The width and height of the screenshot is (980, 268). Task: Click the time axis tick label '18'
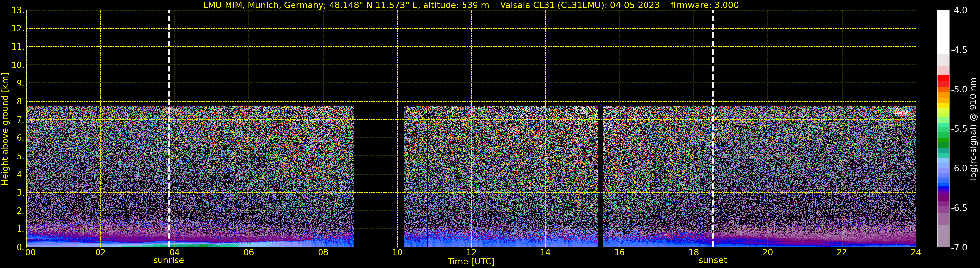[694, 252]
